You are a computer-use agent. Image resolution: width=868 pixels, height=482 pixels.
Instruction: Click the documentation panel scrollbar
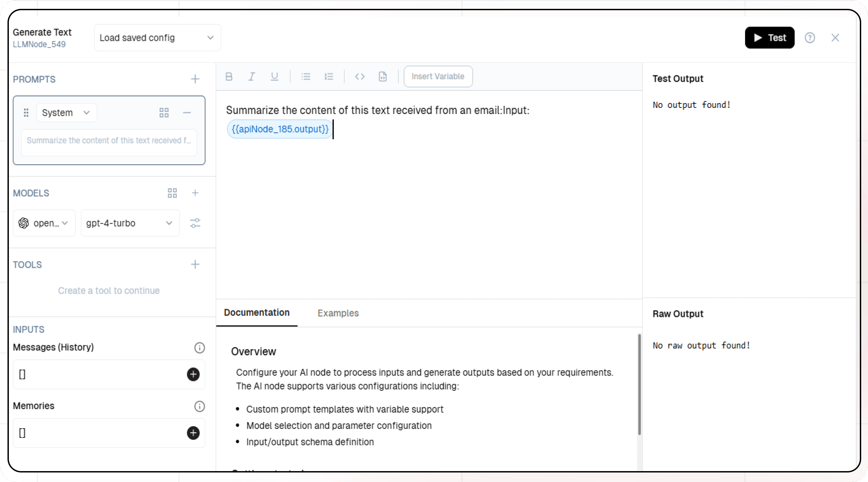point(639,385)
